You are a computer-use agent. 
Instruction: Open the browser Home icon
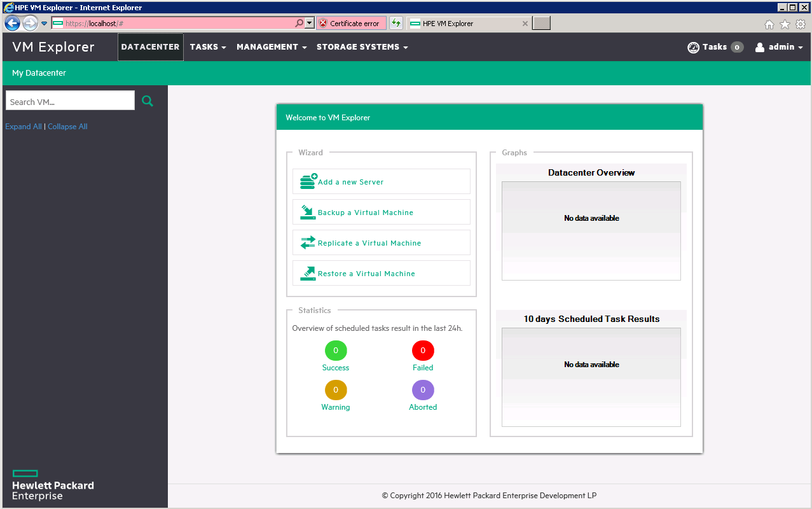(769, 24)
